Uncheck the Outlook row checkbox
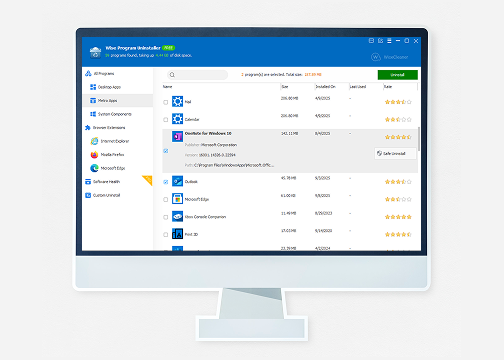This screenshot has width=504, height=360. click(x=166, y=182)
